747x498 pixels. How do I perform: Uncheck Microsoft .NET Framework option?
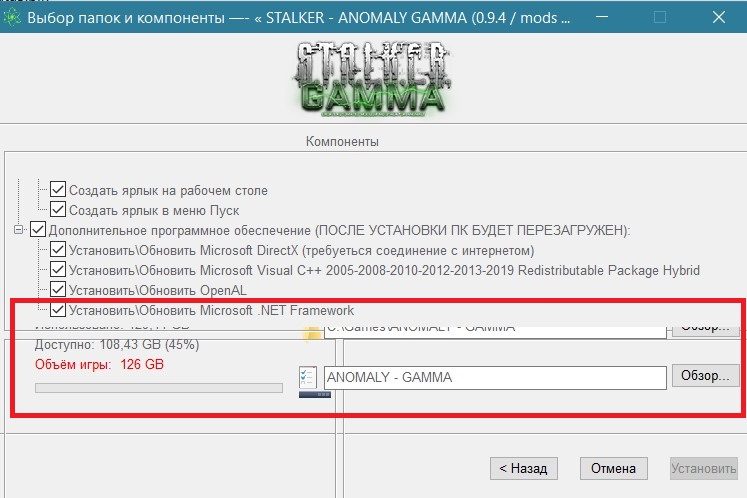tap(58, 310)
